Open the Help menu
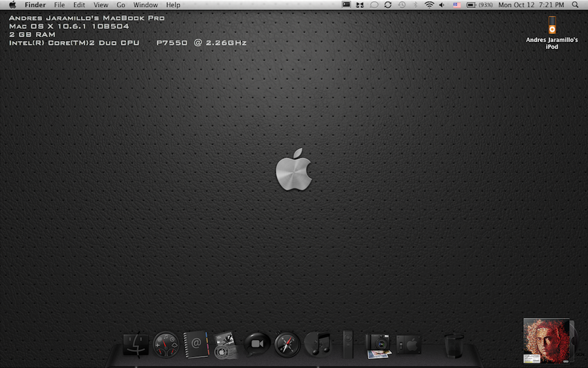588x368 pixels. tap(173, 5)
